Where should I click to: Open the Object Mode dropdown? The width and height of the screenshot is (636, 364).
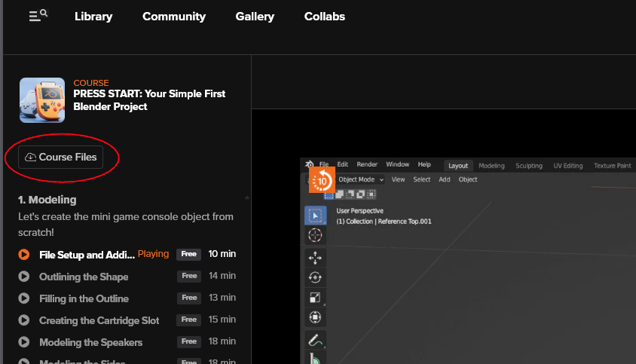pyautogui.click(x=360, y=179)
